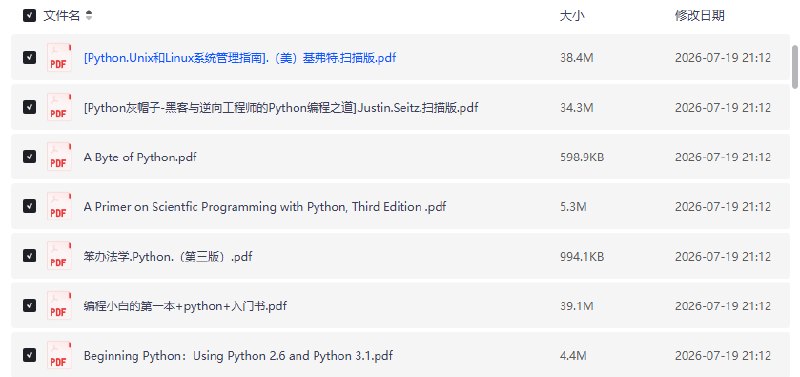Uncheck the Beginning Python file checkbox
The width and height of the screenshot is (800, 377).
click(29, 355)
